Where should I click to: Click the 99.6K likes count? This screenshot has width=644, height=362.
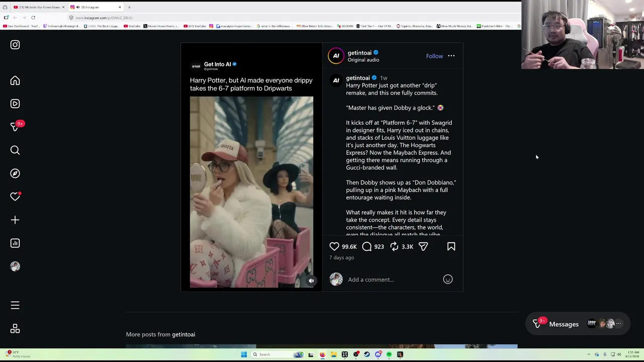[x=349, y=247]
